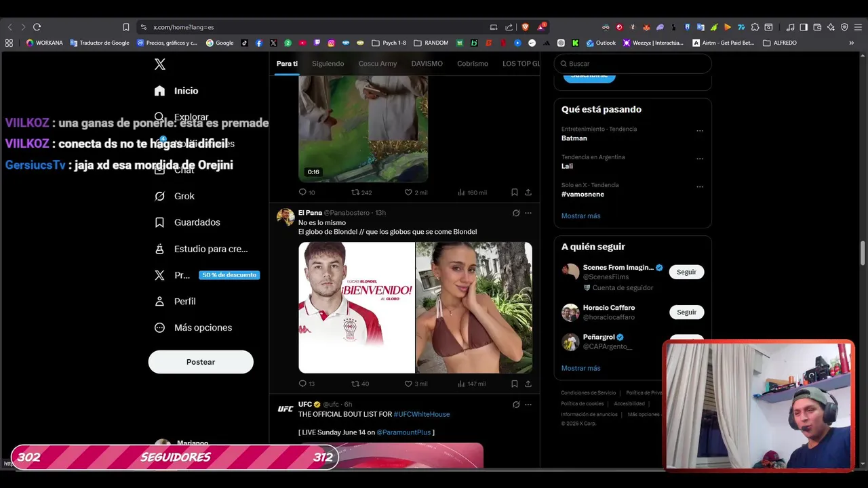Image resolution: width=868 pixels, height=488 pixels.
Task: Open the browser hamburger menu
Action: (x=858, y=27)
